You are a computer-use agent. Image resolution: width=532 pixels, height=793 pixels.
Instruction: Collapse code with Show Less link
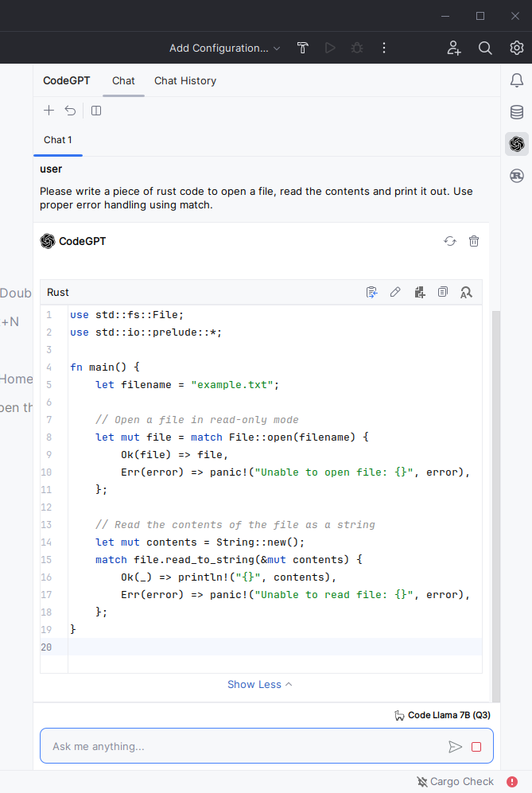(x=259, y=684)
